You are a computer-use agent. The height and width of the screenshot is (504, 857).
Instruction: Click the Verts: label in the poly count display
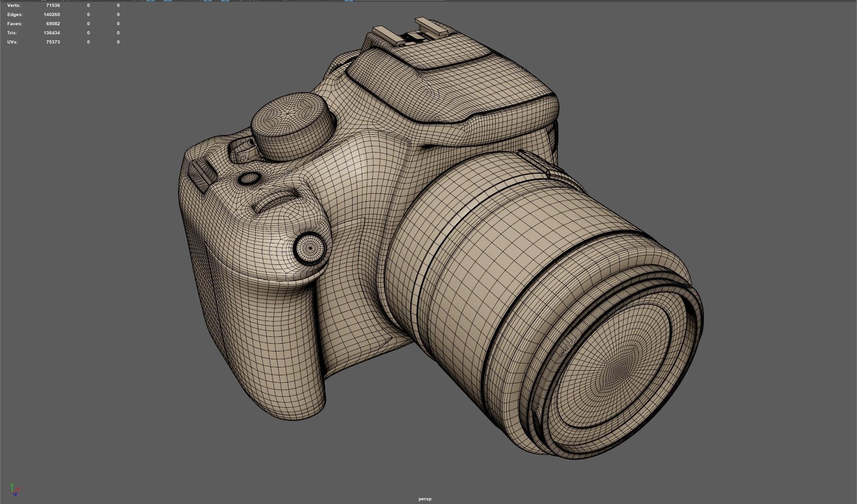coord(14,5)
